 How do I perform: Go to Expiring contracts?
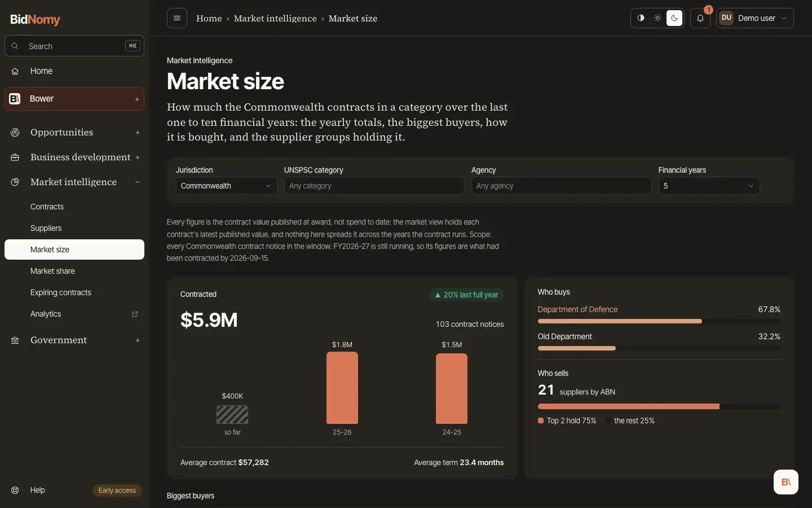[74, 292]
